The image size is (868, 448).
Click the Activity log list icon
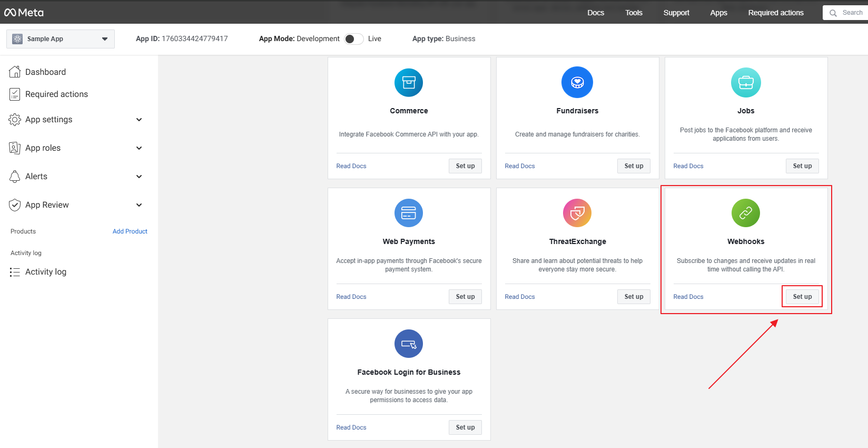click(x=15, y=272)
